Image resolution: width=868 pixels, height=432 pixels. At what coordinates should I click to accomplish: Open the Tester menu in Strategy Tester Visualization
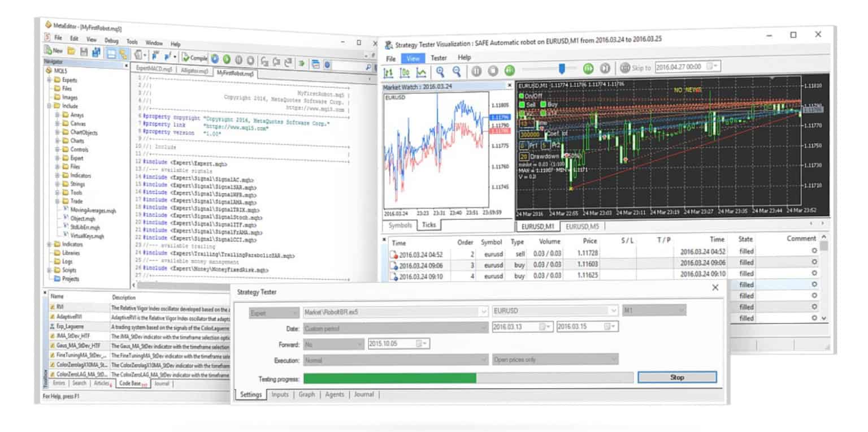439,58
